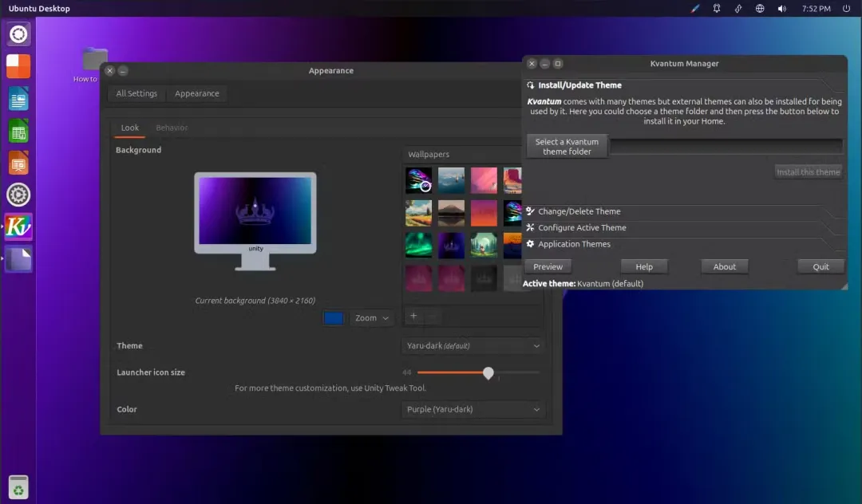Click the Active theme: Kvantum (default) status text
This screenshot has height=504, width=862.
coord(583,284)
